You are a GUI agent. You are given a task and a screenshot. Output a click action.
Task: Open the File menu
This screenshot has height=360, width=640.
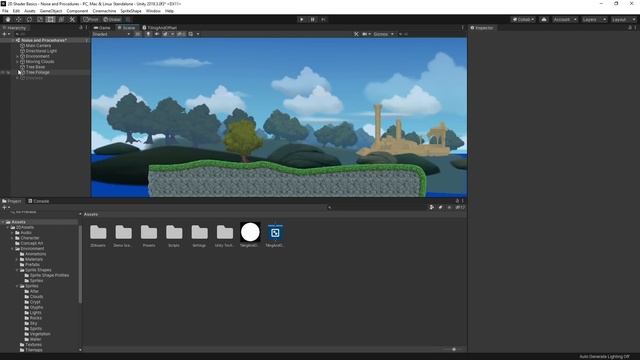5,11
